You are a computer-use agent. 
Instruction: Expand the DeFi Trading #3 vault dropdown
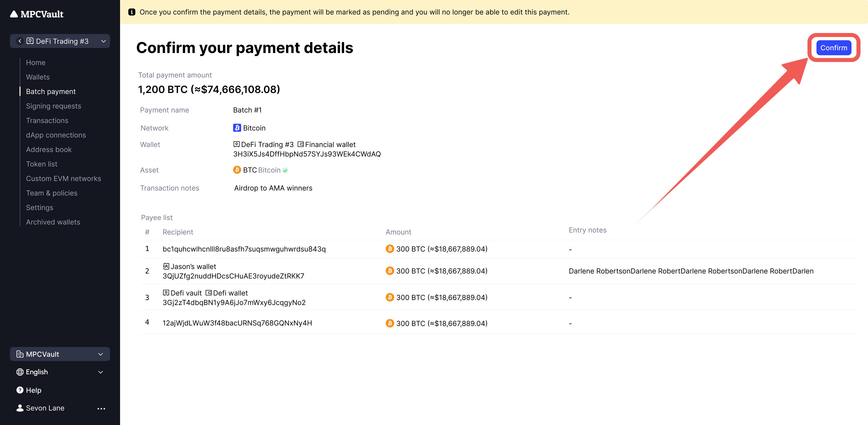(x=104, y=41)
